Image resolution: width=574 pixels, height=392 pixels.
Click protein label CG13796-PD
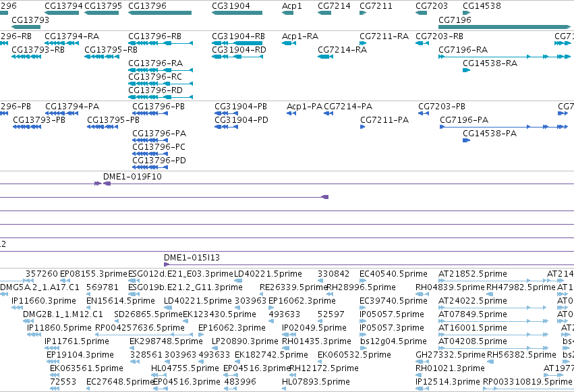point(159,161)
